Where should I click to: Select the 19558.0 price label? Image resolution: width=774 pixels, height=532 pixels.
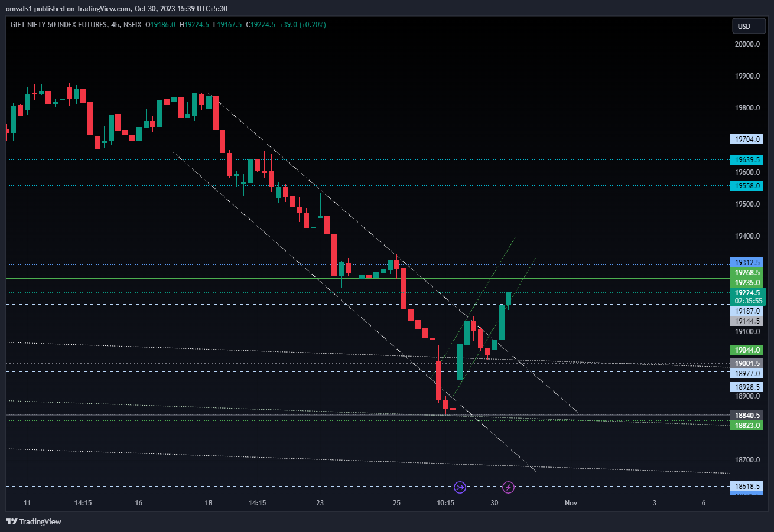coord(747,185)
